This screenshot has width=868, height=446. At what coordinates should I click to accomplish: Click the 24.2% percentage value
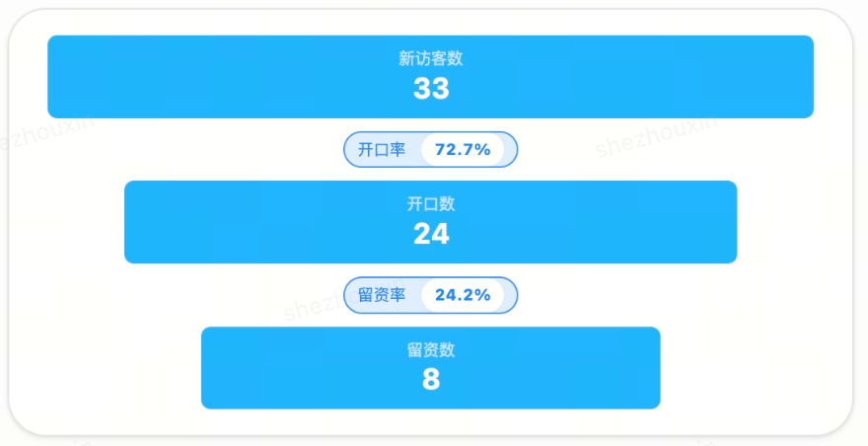coord(463,295)
